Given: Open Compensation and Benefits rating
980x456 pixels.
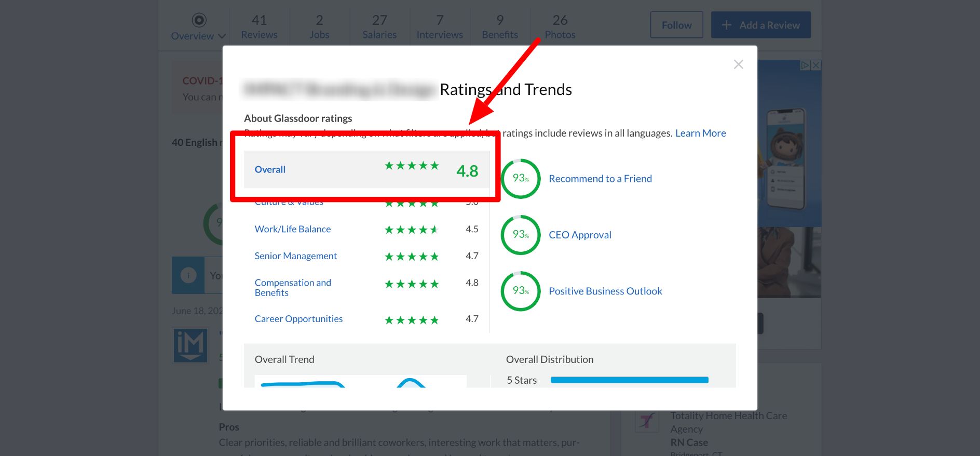Looking at the screenshot, I should coord(293,288).
